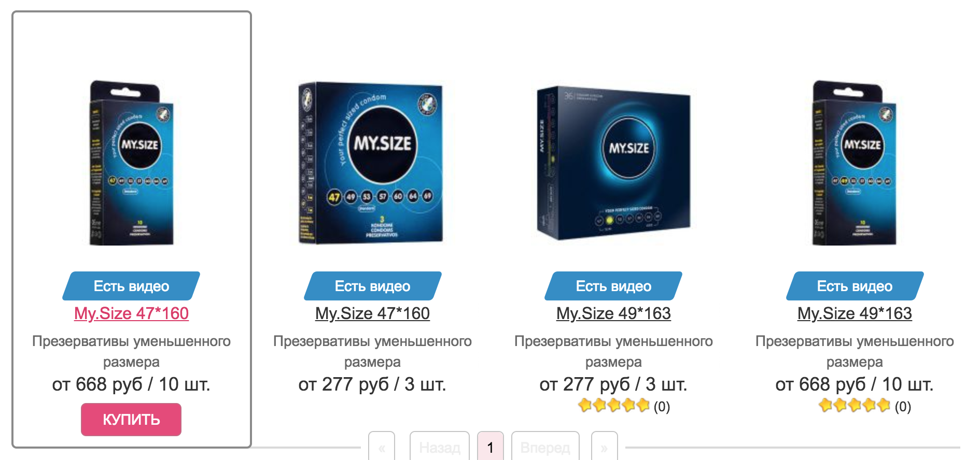Click the fourth product box thumbnail
Screen dimensions: 980x460
(x=854, y=163)
